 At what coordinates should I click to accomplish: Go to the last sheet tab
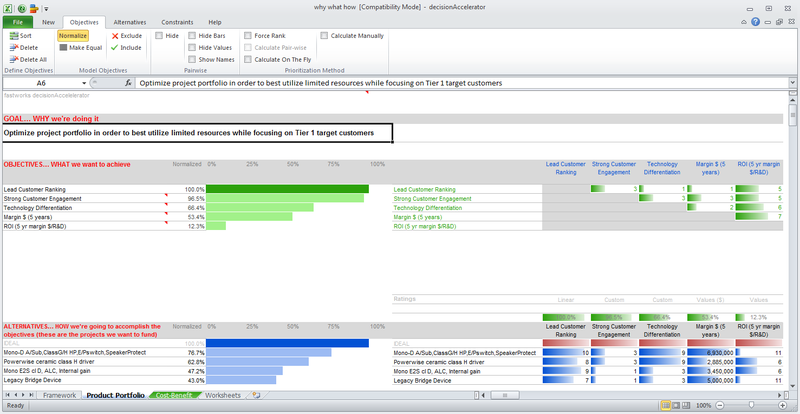pos(31,395)
